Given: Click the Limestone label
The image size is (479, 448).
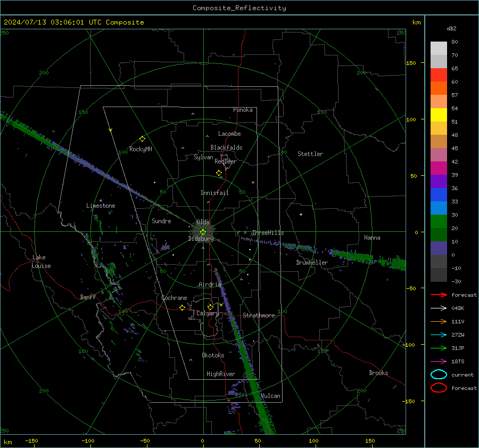Looking at the screenshot, I should (x=101, y=206).
